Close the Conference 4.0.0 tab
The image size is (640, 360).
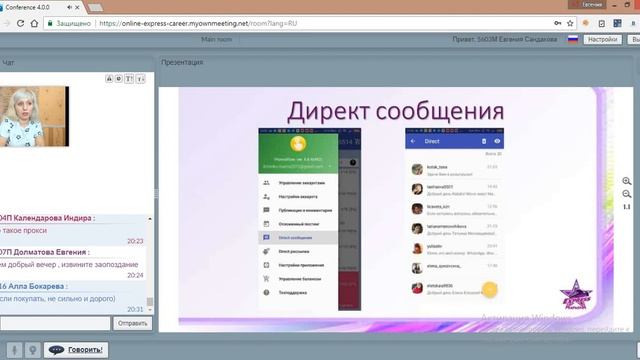77,7
